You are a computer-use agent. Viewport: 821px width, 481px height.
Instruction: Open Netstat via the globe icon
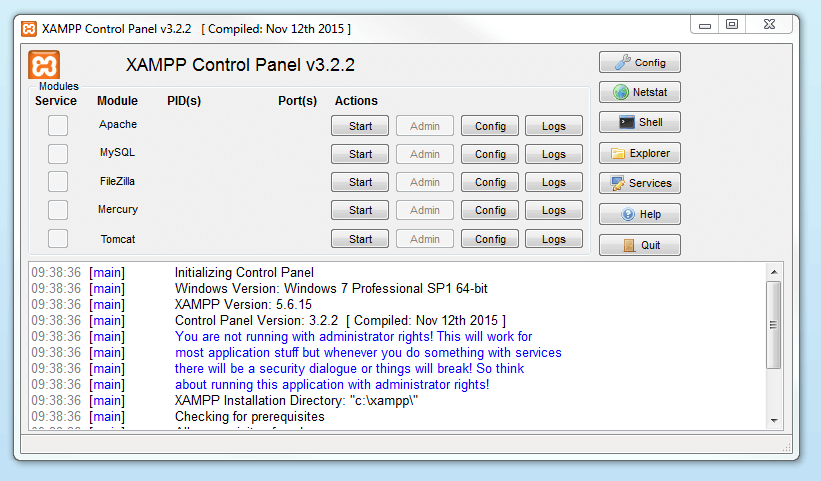click(x=620, y=93)
